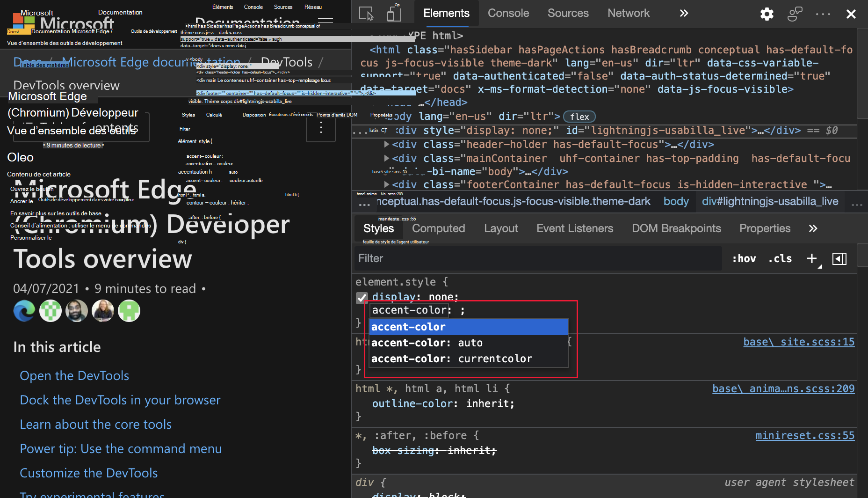Click the Styles filter input field
Viewport: 868px width, 498px height.
[x=468, y=258]
